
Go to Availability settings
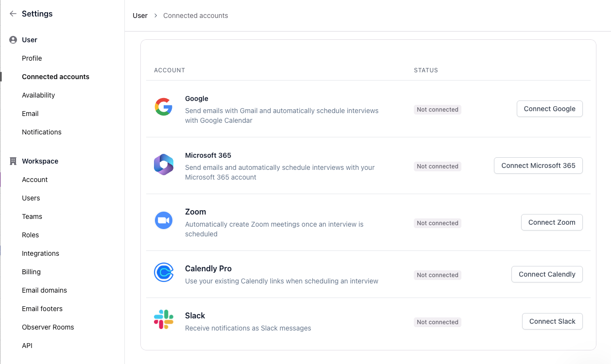(38, 95)
